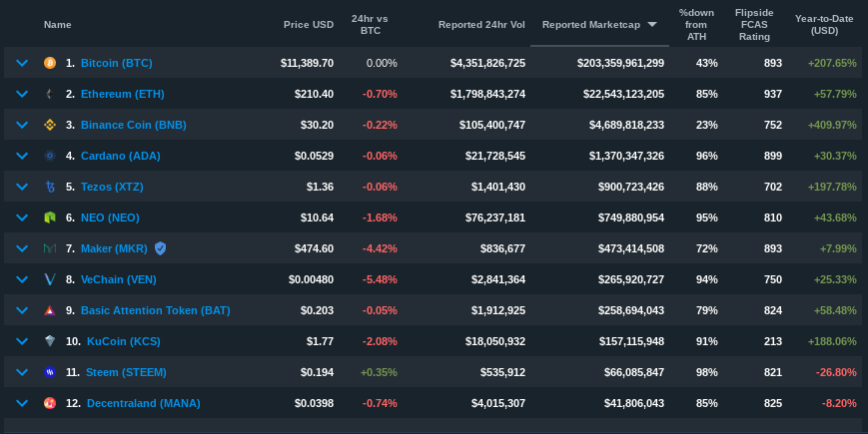Open the Decentraland (MANA) link

pos(143,403)
